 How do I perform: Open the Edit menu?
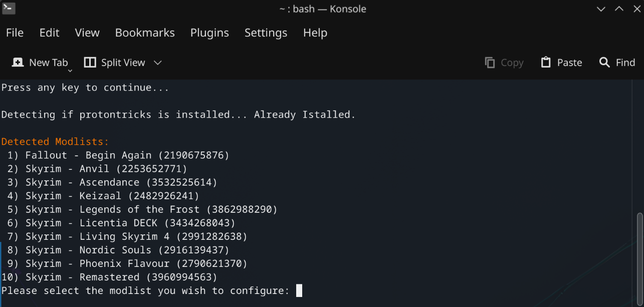[49, 33]
